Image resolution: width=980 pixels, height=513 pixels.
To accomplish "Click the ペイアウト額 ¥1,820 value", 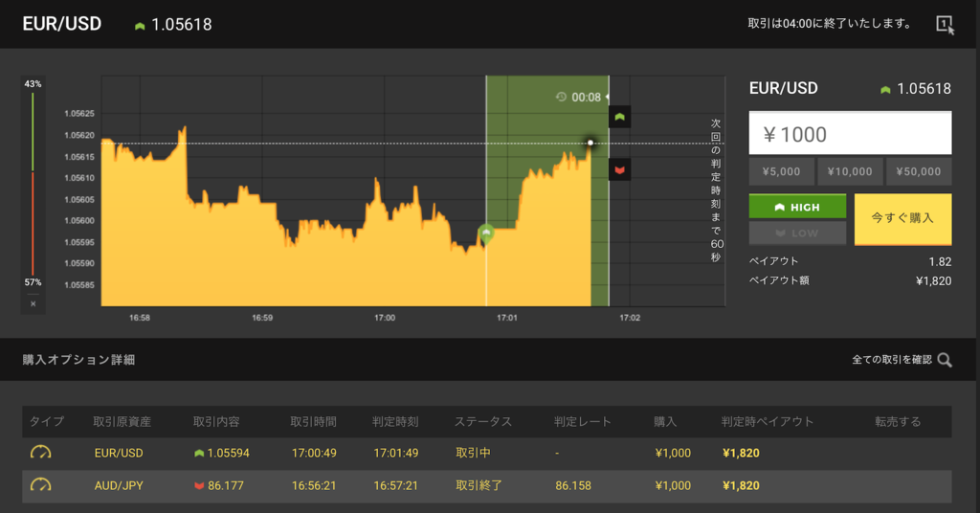I will tap(933, 281).
